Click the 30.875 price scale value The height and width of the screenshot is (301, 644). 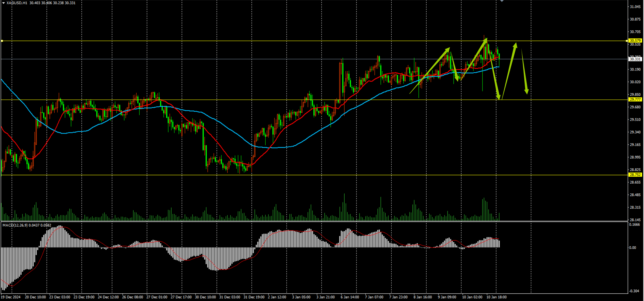635,19
